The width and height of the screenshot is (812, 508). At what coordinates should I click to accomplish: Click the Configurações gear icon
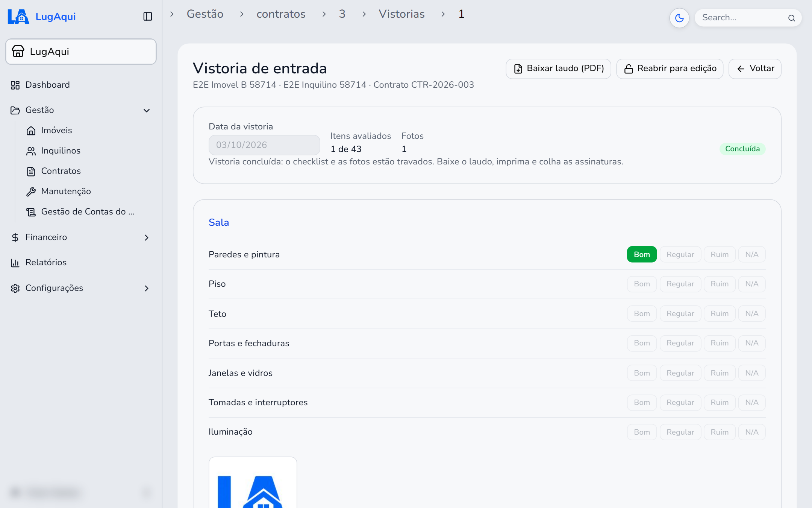tap(15, 288)
